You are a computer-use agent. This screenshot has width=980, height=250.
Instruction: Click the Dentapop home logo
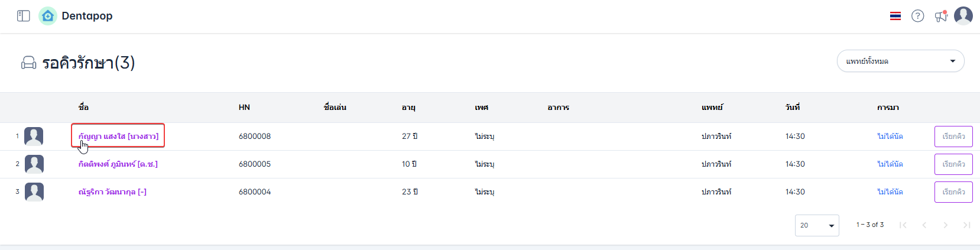point(48,16)
